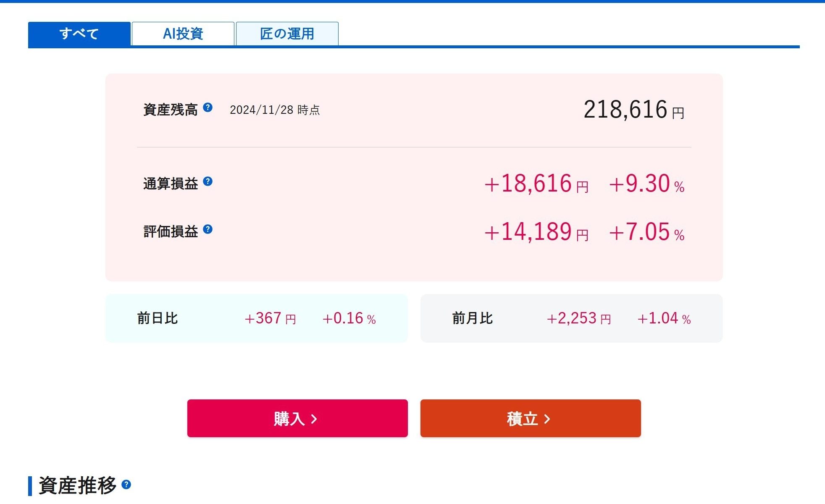
Task: Click the 2024/11/28 時点 date text
Action: [275, 110]
